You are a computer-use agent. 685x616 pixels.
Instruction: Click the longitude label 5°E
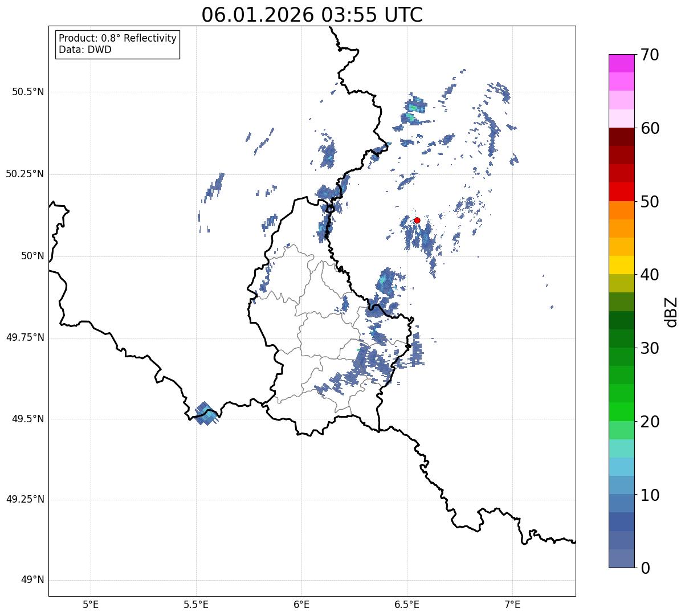tap(91, 604)
